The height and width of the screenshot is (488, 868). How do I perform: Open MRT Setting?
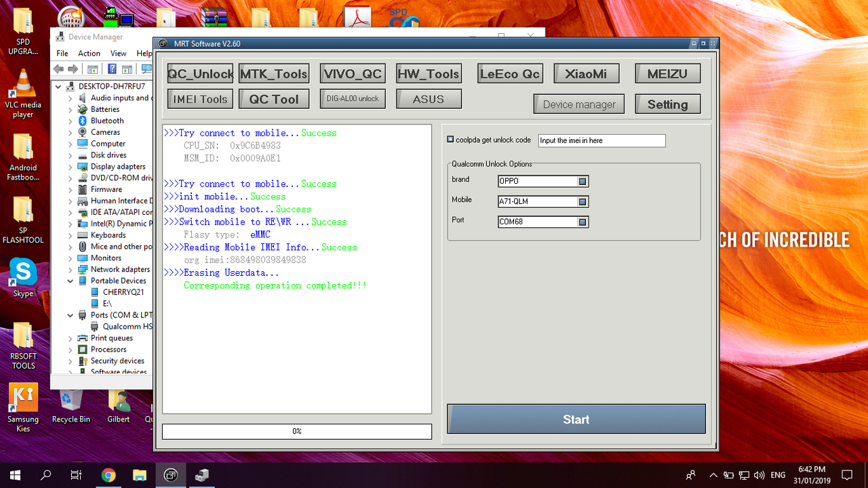pos(668,104)
